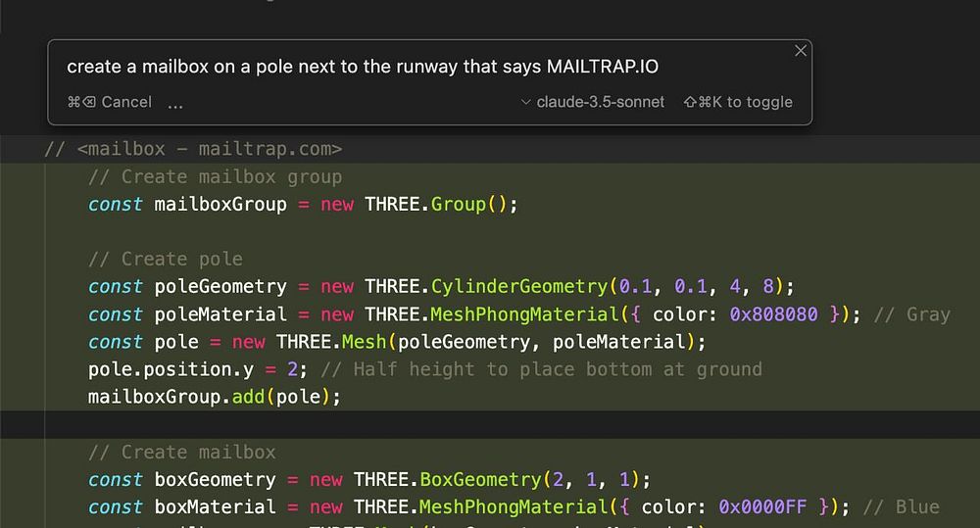
Task: Click the prompt text mentioning MAILTRAP.IO
Action: [x=363, y=67]
